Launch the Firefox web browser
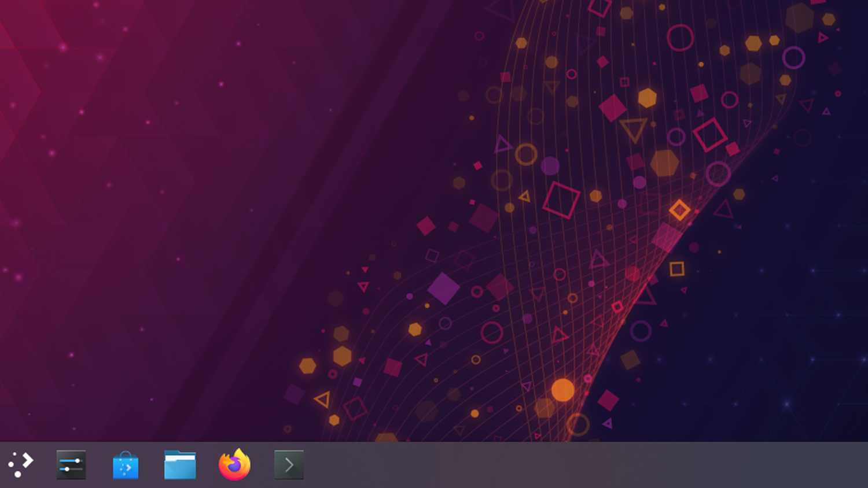The image size is (868, 488). [234, 464]
